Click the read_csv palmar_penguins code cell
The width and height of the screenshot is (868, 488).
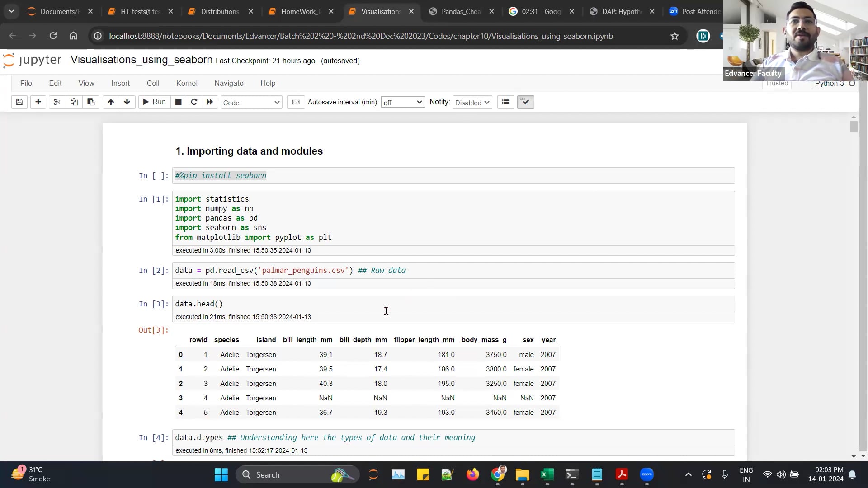coord(453,270)
